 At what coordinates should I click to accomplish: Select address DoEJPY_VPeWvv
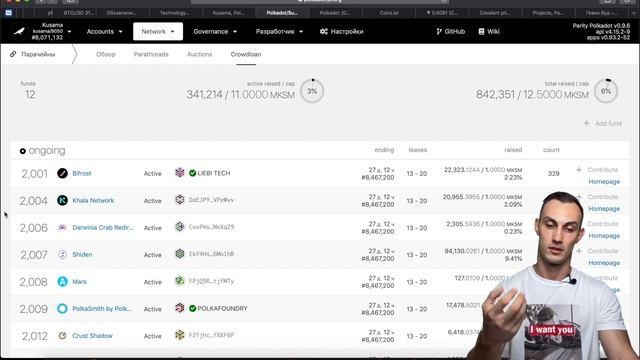tap(211, 200)
